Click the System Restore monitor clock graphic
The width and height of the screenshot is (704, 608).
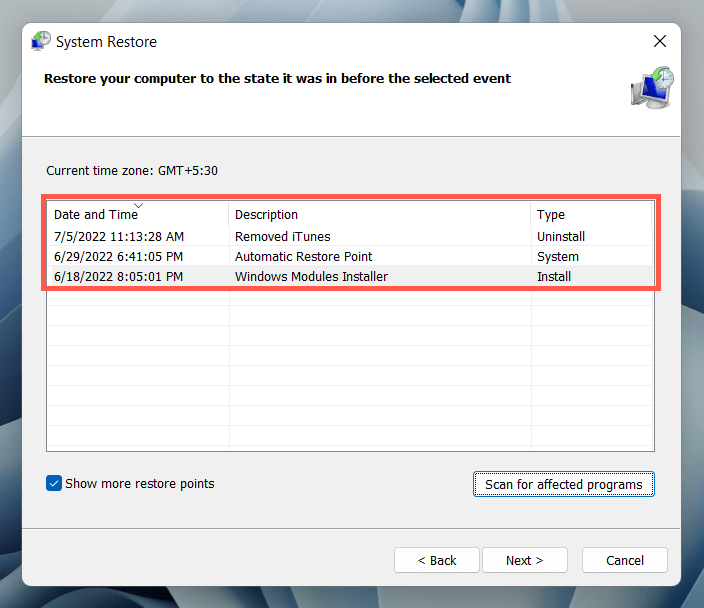[652, 88]
